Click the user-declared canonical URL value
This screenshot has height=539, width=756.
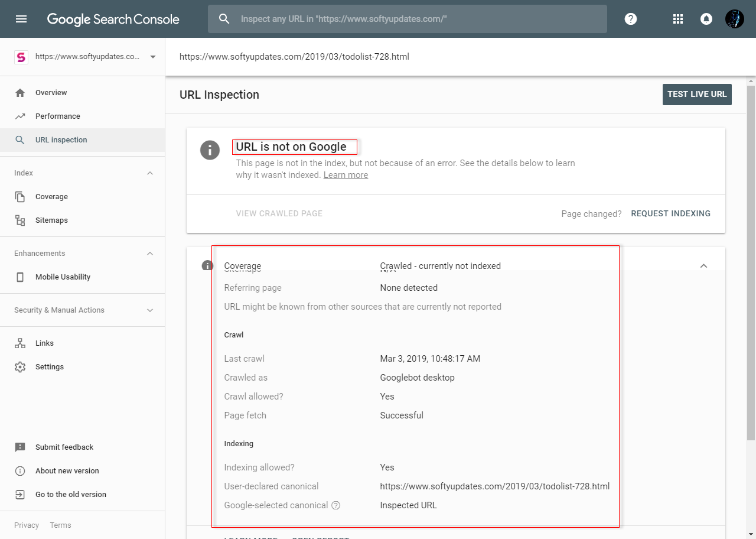[x=495, y=486]
